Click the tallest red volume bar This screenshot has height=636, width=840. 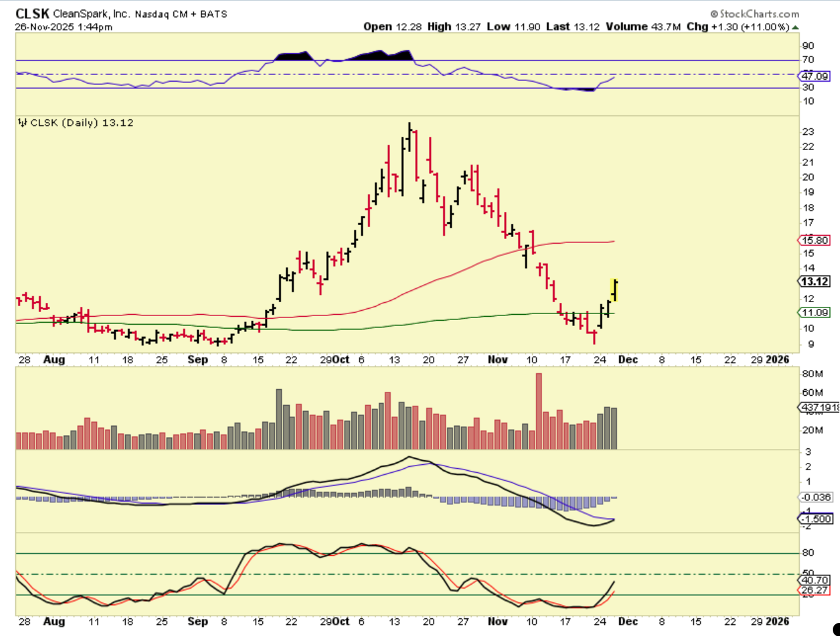point(539,411)
